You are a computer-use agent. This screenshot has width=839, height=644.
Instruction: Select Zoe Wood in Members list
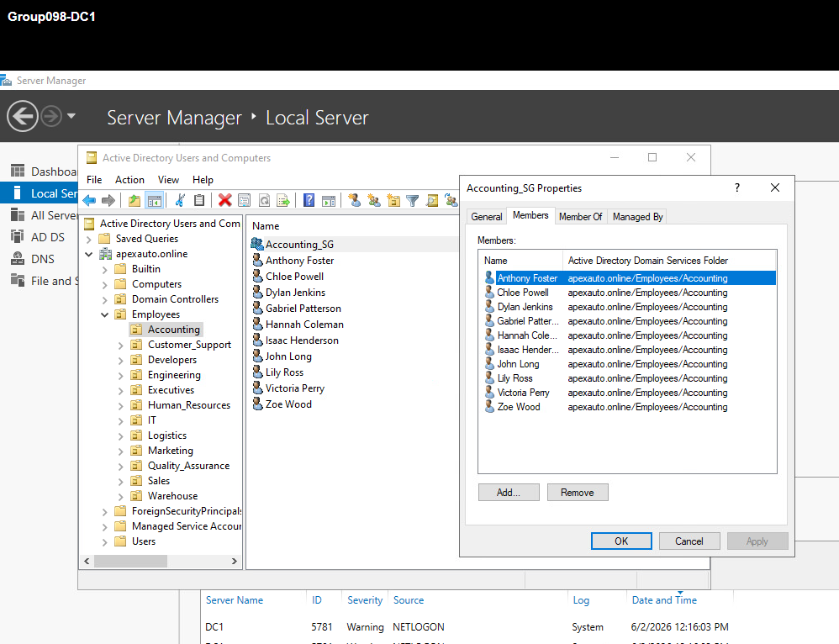point(518,407)
